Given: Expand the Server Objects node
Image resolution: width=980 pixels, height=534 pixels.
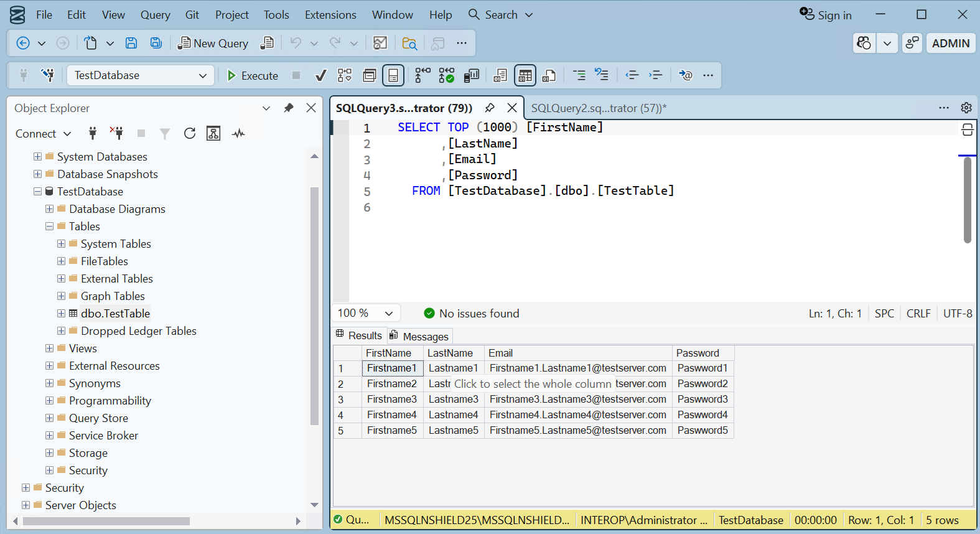Looking at the screenshot, I should pyautogui.click(x=26, y=505).
